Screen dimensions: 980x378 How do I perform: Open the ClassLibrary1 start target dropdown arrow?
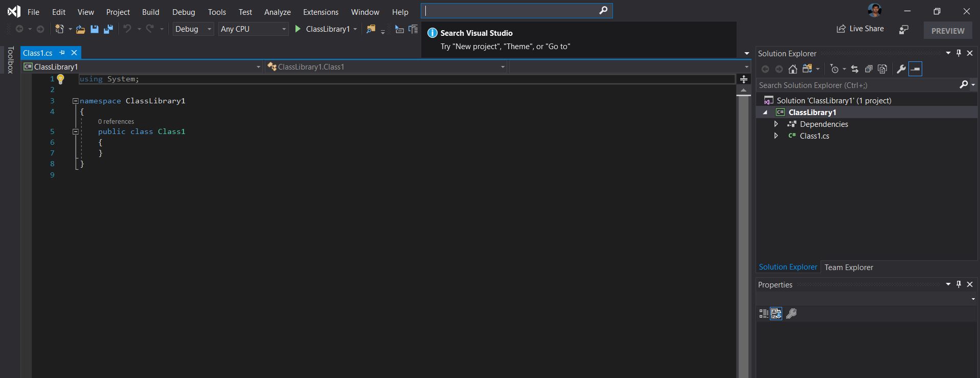355,29
